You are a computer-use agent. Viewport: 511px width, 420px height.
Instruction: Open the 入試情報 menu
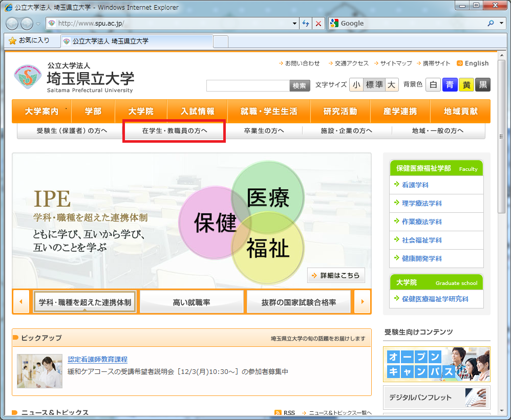click(x=198, y=112)
